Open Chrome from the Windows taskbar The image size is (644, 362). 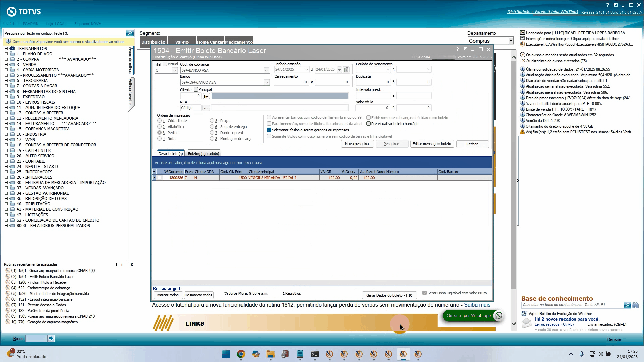241,354
